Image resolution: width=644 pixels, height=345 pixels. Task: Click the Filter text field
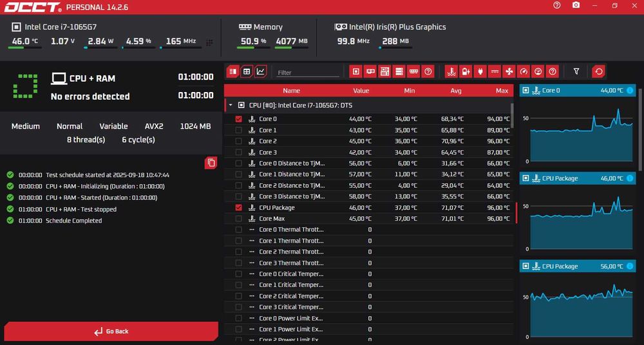[308, 73]
